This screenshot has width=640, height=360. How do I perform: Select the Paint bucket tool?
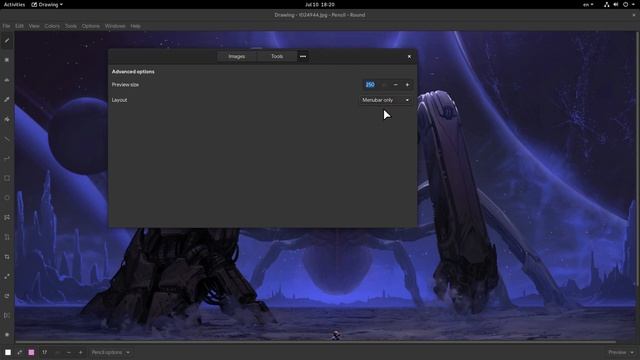click(x=7, y=119)
